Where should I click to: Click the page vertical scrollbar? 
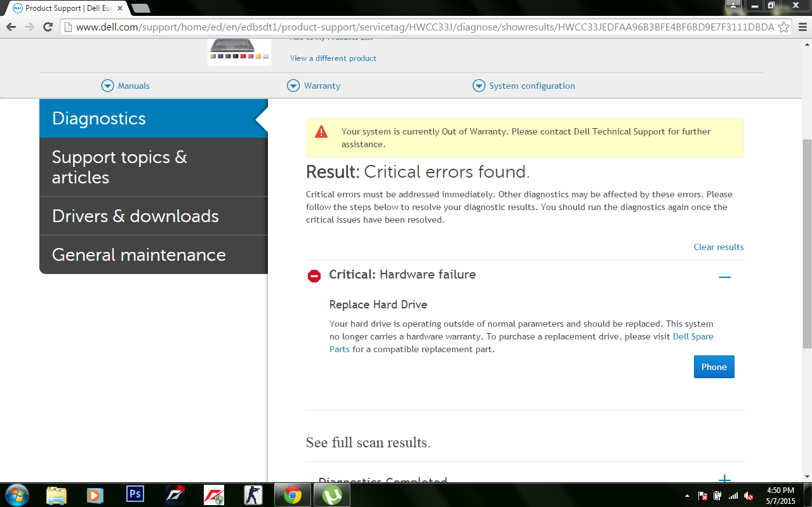807,243
